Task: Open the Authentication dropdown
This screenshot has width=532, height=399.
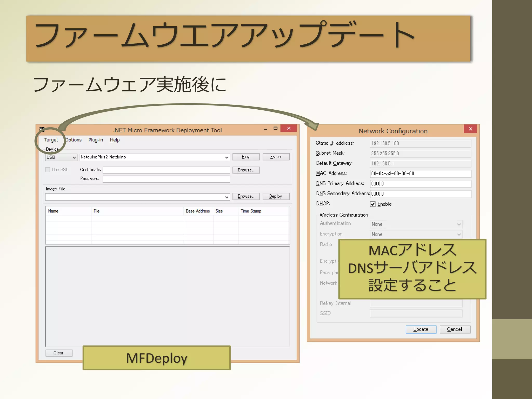Action: pos(416,224)
